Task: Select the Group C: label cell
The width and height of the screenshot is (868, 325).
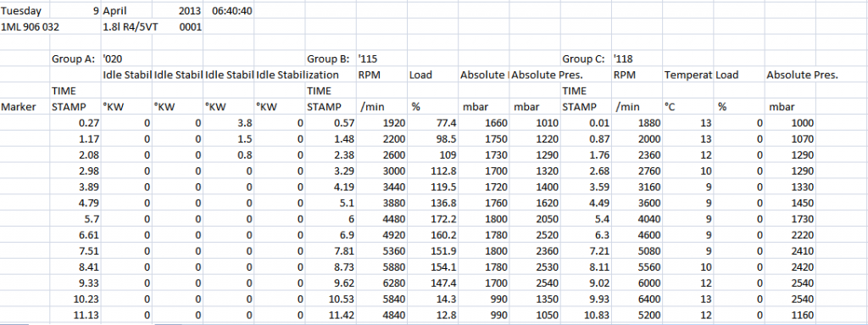Action: coord(586,59)
